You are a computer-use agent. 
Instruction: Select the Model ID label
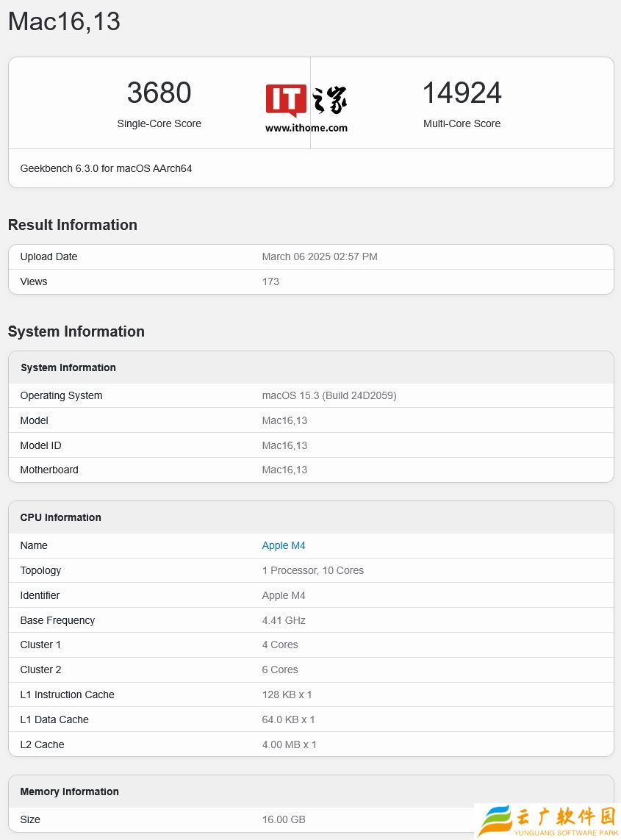pyautogui.click(x=40, y=445)
